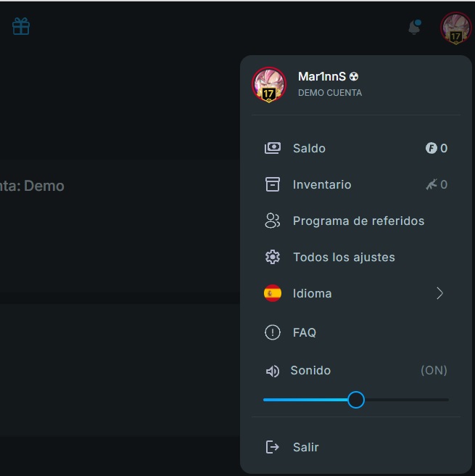Click the referrals people icon
475x476 pixels.
click(273, 221)
